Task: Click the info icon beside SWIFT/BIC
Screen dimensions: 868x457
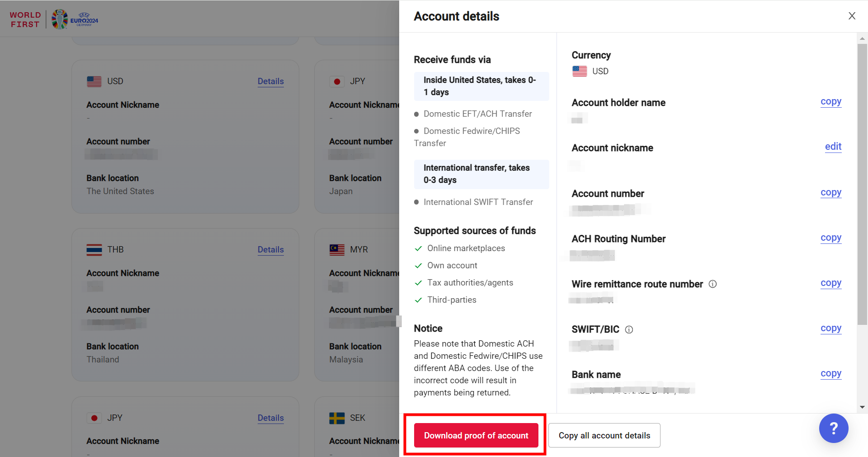Action: click(629, 329)
